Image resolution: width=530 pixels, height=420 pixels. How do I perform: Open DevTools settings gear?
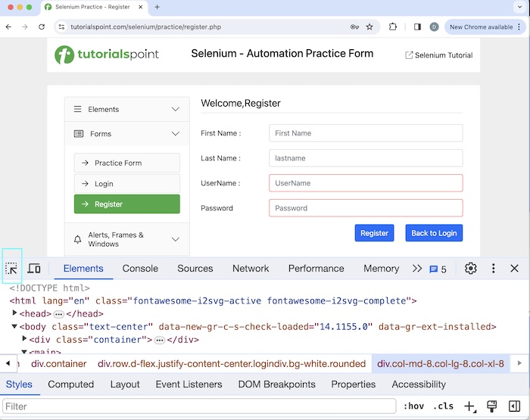pos(471,269)
